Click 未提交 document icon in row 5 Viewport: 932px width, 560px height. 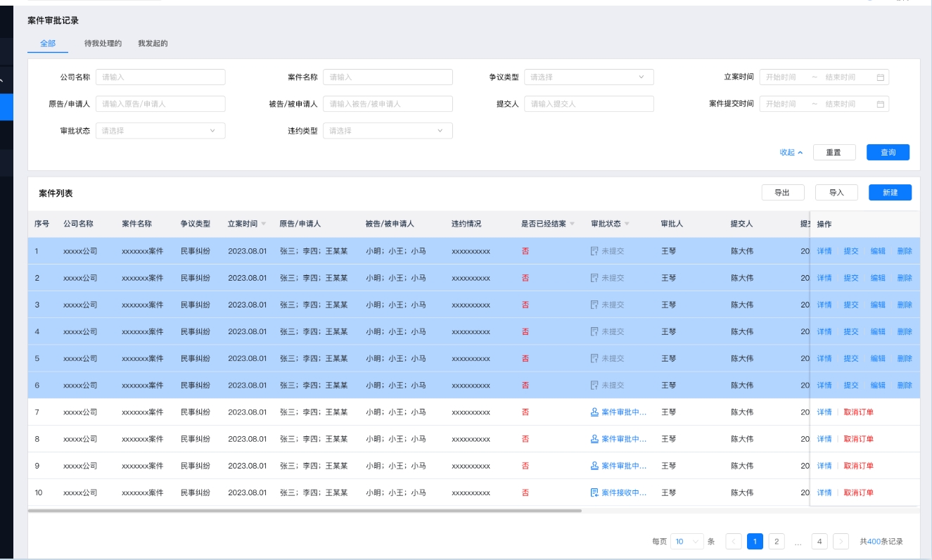[x=594, y=358]
